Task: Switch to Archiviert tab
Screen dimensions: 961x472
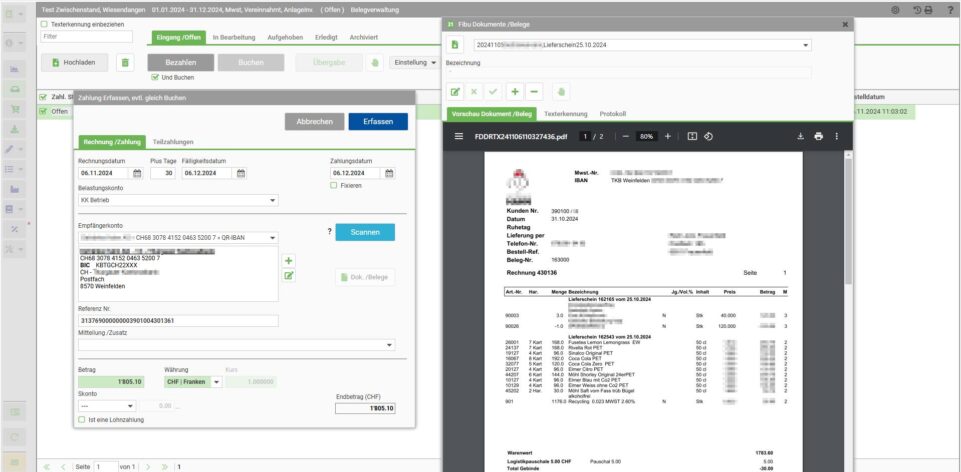Action: pyautogui.click(x=363, y=37)
